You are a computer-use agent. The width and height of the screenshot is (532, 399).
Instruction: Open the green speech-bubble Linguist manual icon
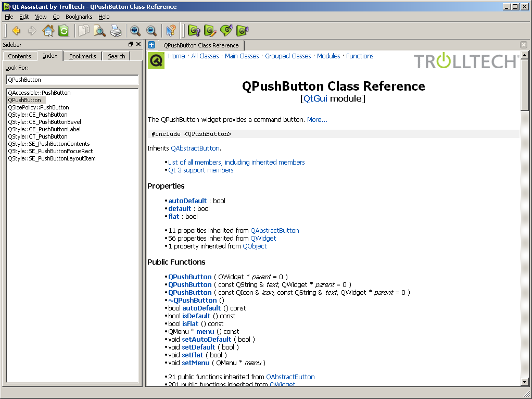tap(226, 31)
